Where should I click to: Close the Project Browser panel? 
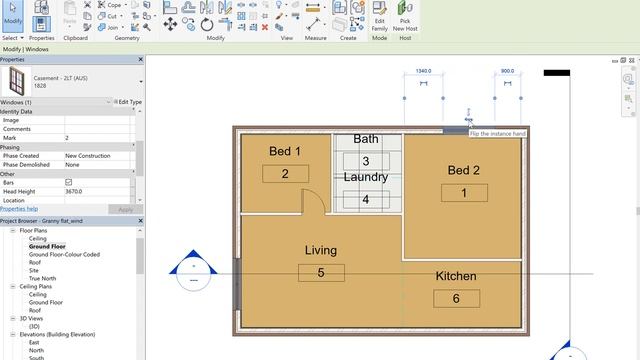coord(140,221)
